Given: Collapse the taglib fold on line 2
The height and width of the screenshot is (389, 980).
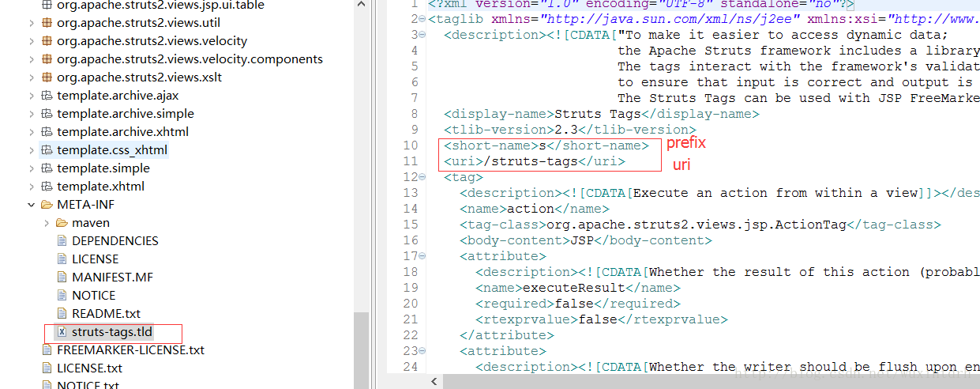Looking at the screenshot, I should click(422, 19).
